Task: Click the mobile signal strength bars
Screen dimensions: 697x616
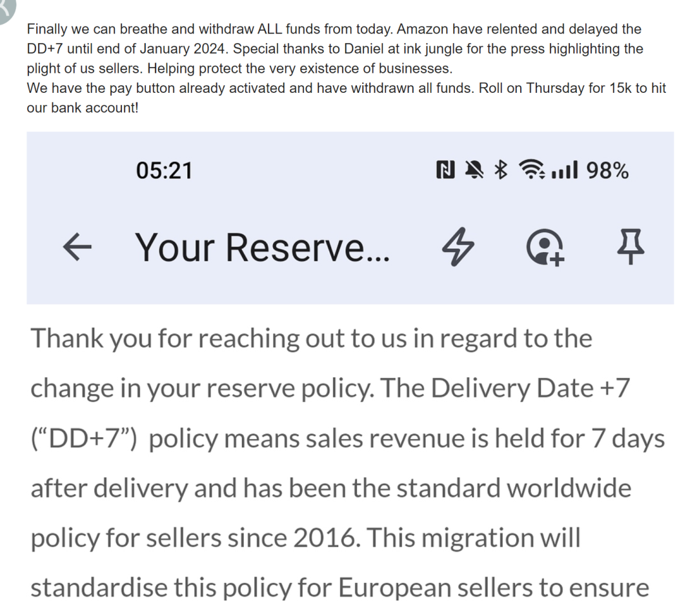Action: click(566, 170)
